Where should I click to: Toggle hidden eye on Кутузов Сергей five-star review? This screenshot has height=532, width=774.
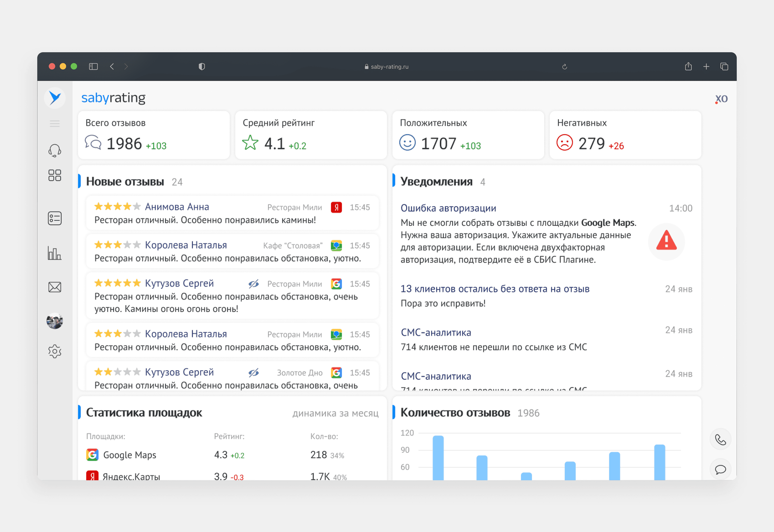click(x=254, y=284)
